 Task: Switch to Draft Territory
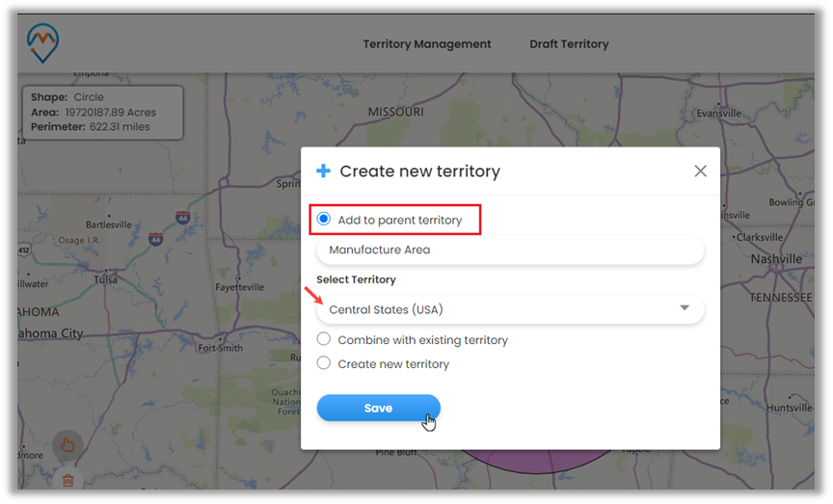click(569, 44)
